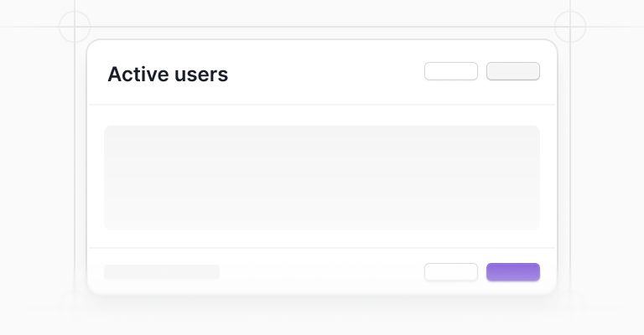Click the top-right crosshair circle marker

pyautogui.click(x=570, y=27)
